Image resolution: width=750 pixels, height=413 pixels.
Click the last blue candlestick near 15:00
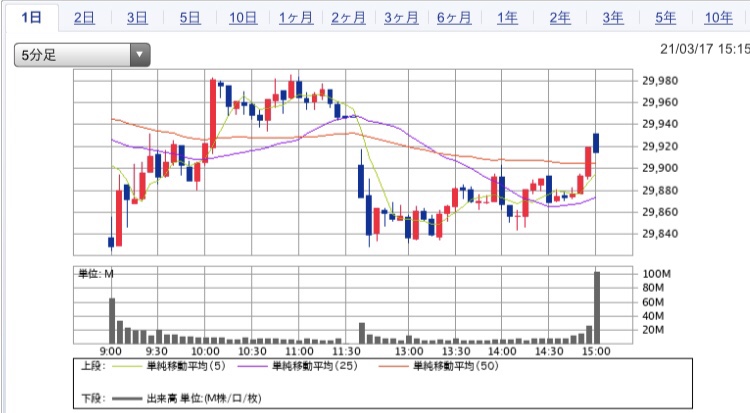coord(596,143)
